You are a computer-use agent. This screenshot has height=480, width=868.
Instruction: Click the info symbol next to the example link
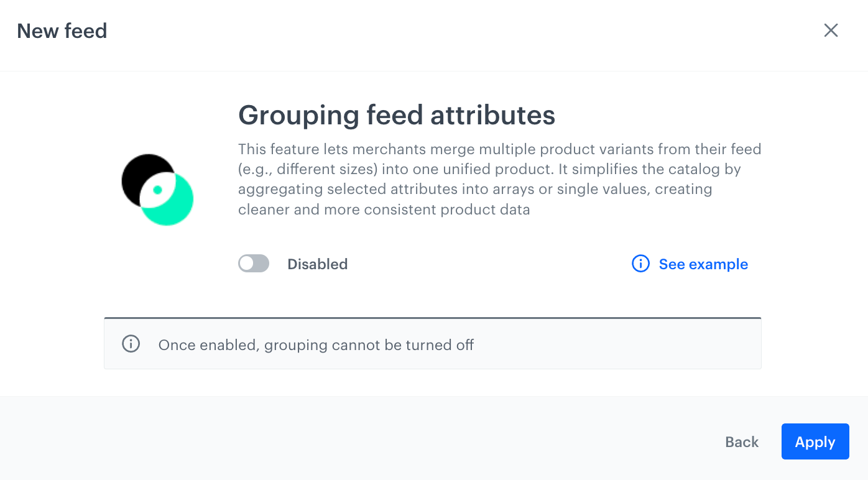[640, 264]
